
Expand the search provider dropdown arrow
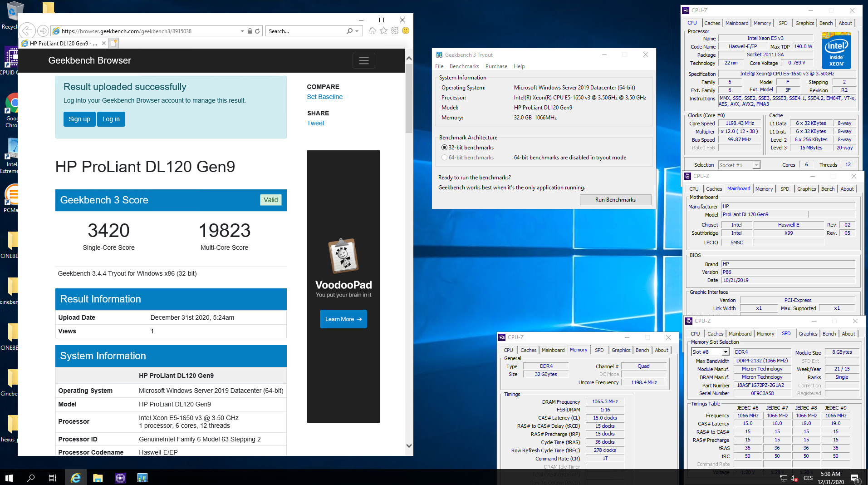tap(357, 31)
